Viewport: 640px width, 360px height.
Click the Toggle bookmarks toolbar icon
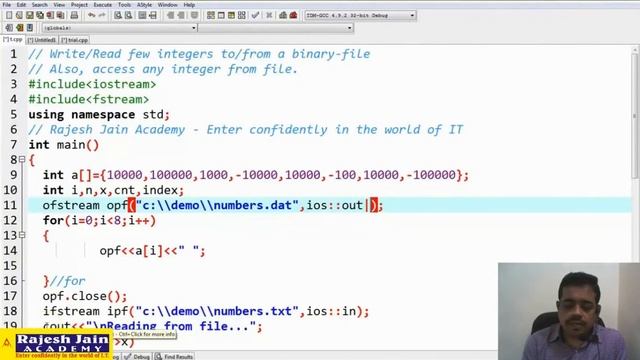(20, 28)
